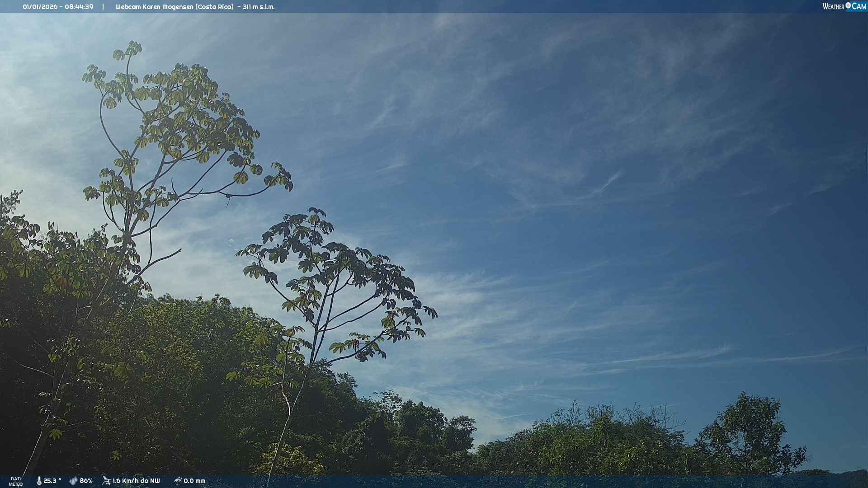
Task: Click the 1.6 Km/h da NW wind reading
Action: [x=136, y=481]
